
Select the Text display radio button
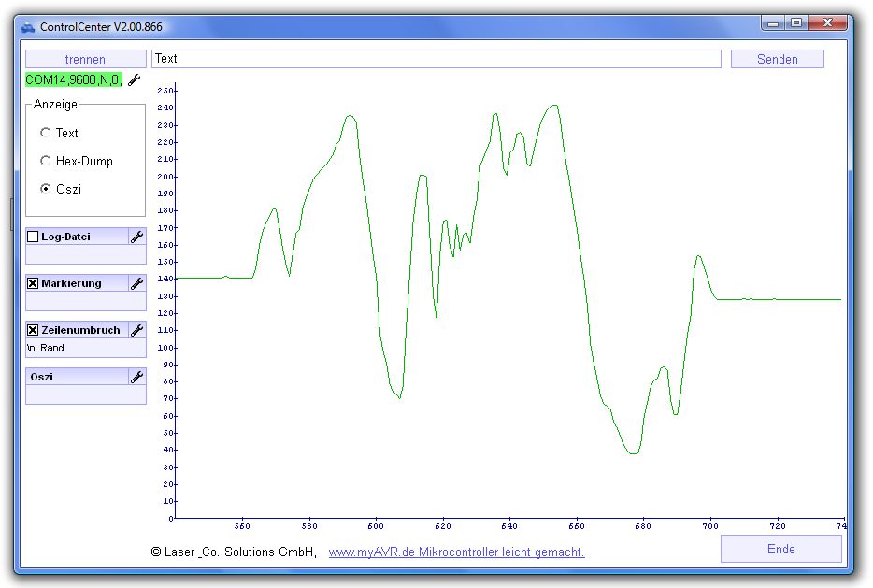(x=46, y=133)
